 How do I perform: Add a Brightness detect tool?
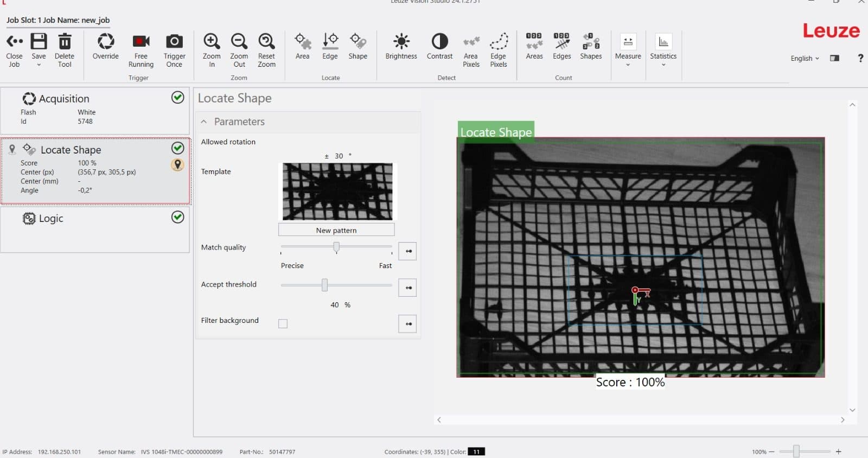401,41
